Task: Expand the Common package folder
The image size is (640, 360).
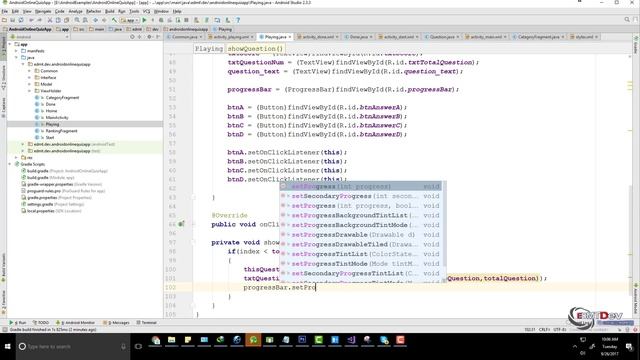Action: coord(29,71)
